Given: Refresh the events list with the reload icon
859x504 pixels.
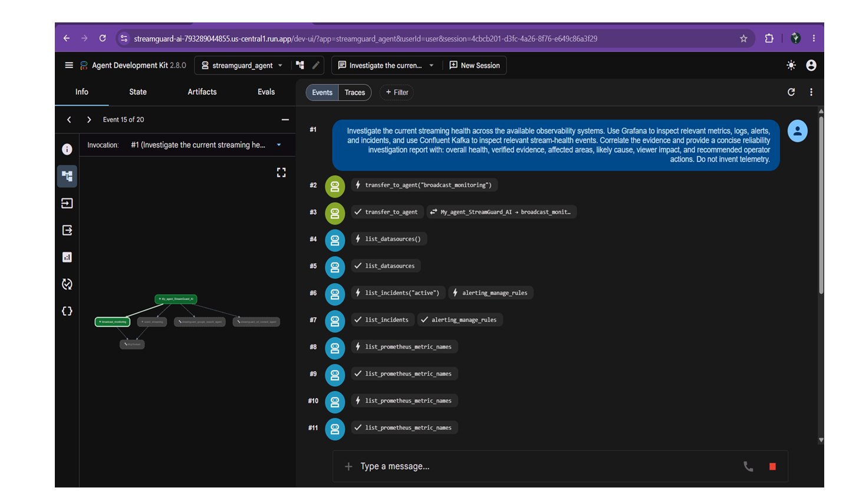Looking at the screenshot, I should (x=791, y=92).
